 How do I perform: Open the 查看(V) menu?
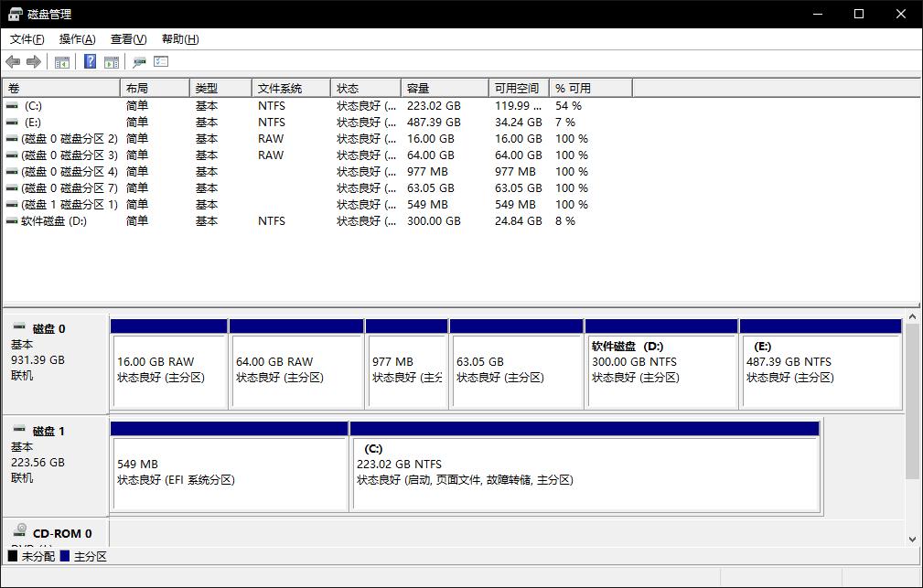128,39
